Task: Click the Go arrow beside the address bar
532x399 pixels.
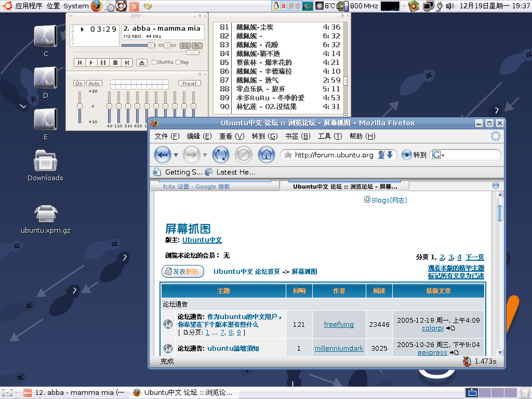Action: [x=406, y=155]
